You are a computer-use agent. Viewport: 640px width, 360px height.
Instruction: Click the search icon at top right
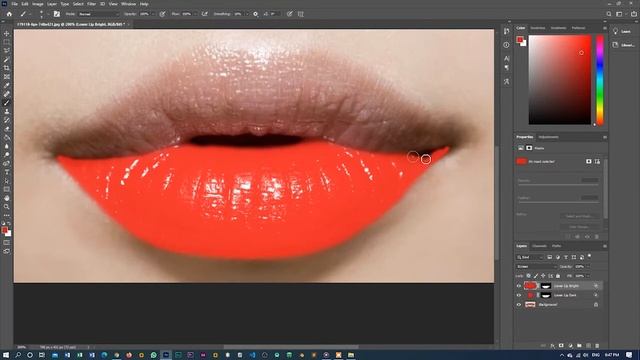click(609, 14)
